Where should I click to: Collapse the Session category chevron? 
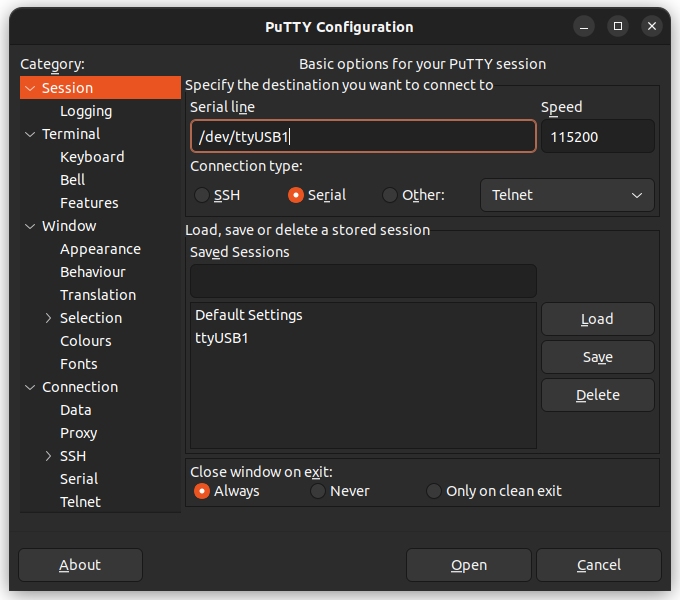coord(30,88)
